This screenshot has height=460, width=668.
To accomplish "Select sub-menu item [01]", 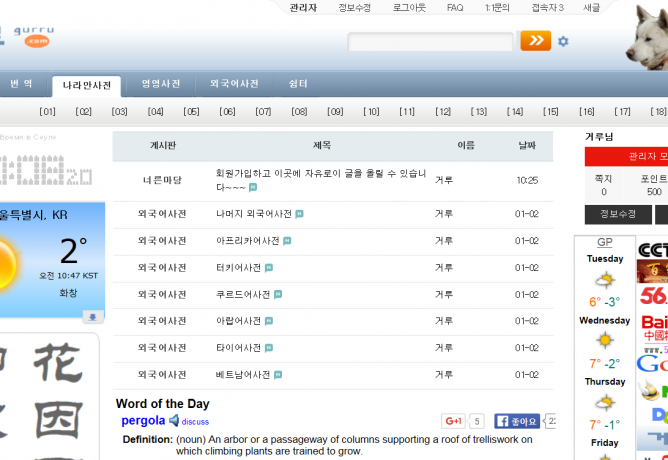I will [x=47, y=112].
